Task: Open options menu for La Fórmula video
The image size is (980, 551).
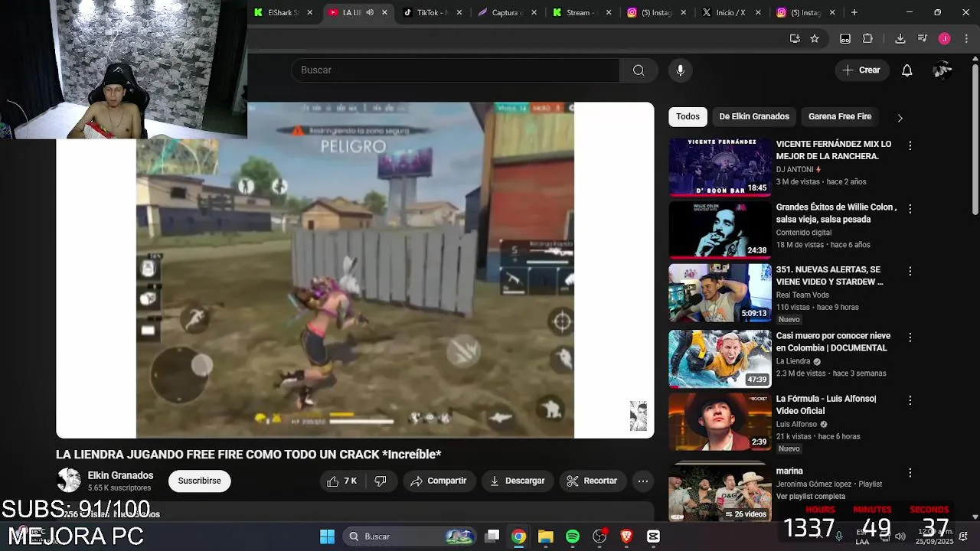Action: coord(910,400)
